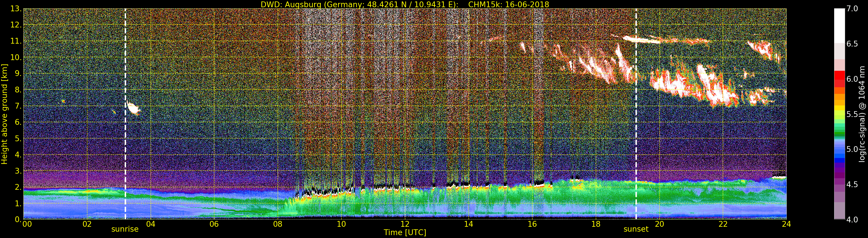Click the y-axis tick label '6.'
The width and height of the screenshot is (868, 238).
pyautogui.click(x=18, y=122)
